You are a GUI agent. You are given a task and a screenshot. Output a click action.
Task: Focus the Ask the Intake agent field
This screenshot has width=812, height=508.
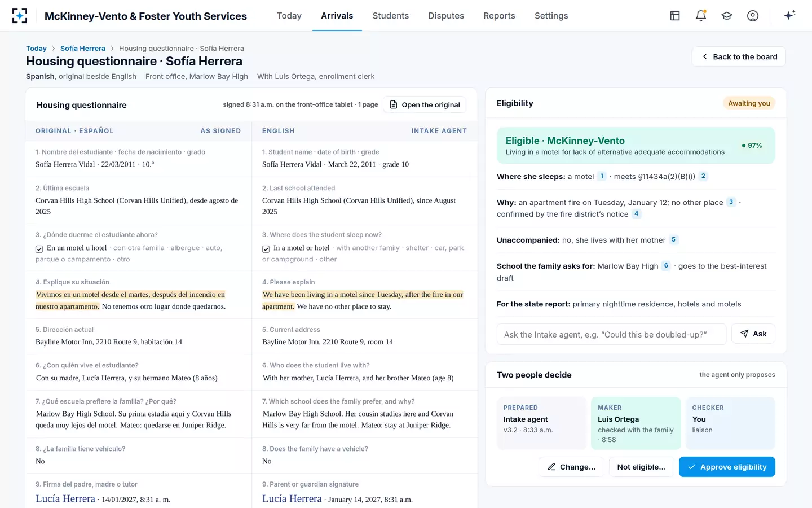(612, 334)
